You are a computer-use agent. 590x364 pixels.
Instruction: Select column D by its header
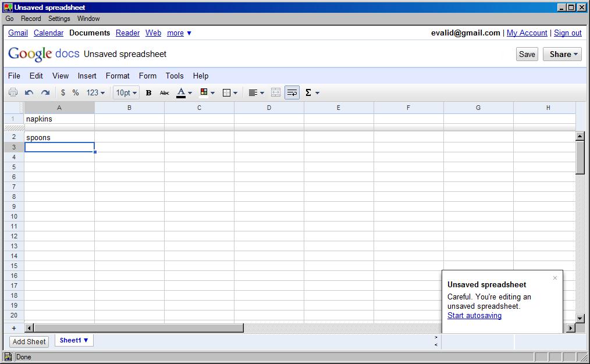click(x=269, y=108)
